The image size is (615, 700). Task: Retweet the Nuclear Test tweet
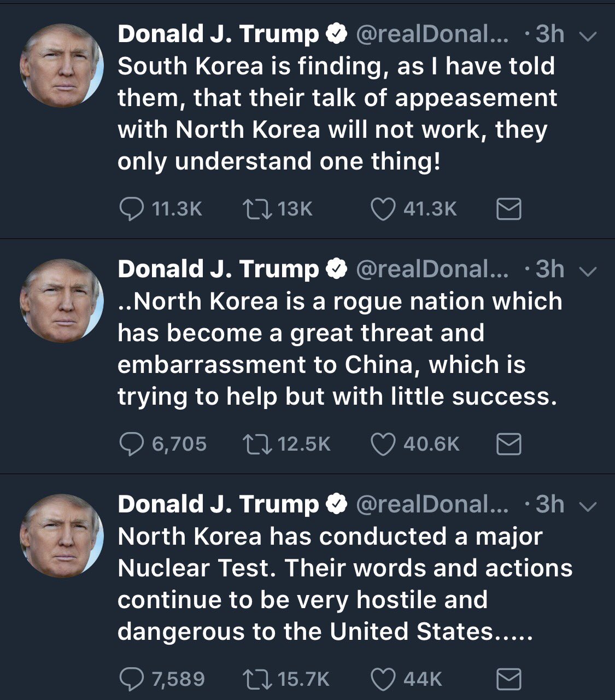click(258, 679)
